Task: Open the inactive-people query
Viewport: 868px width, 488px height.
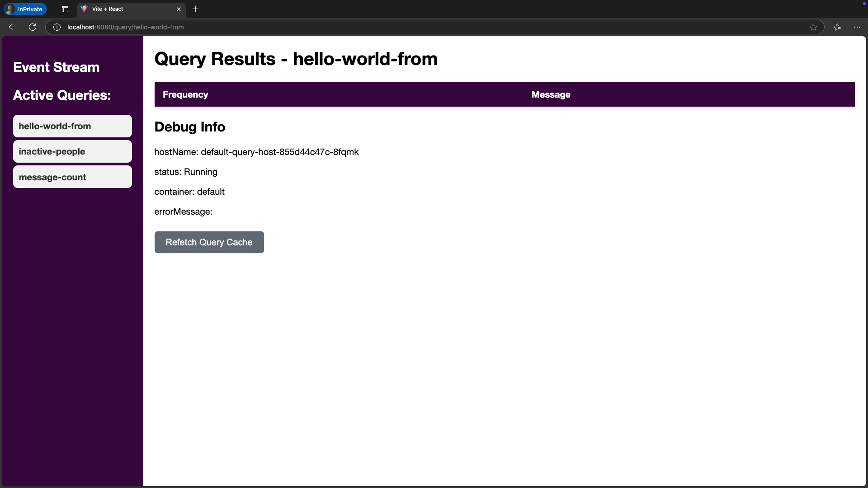Action: click(72, 151)
